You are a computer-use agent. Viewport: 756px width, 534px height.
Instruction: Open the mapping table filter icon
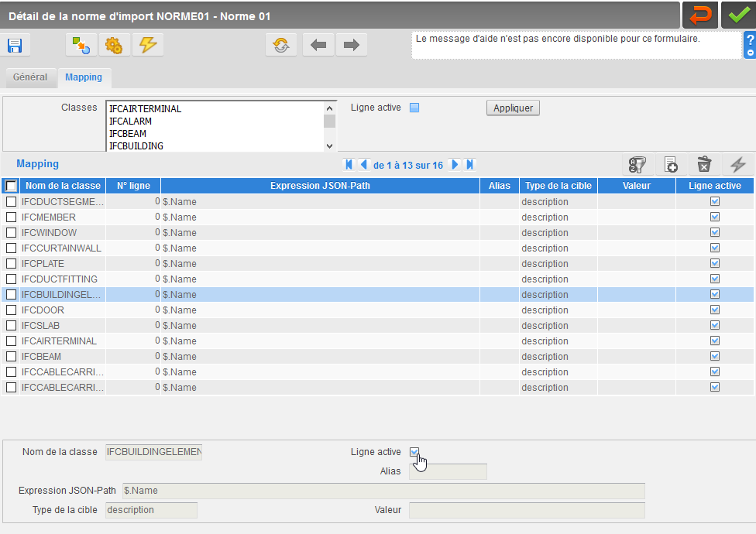pyautogui.click(x=637, y=165)
